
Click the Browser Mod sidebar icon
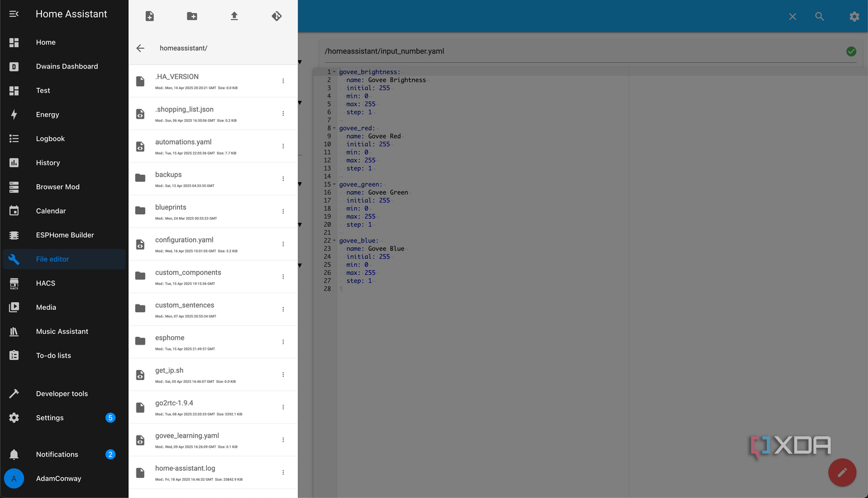pos(14,187)
